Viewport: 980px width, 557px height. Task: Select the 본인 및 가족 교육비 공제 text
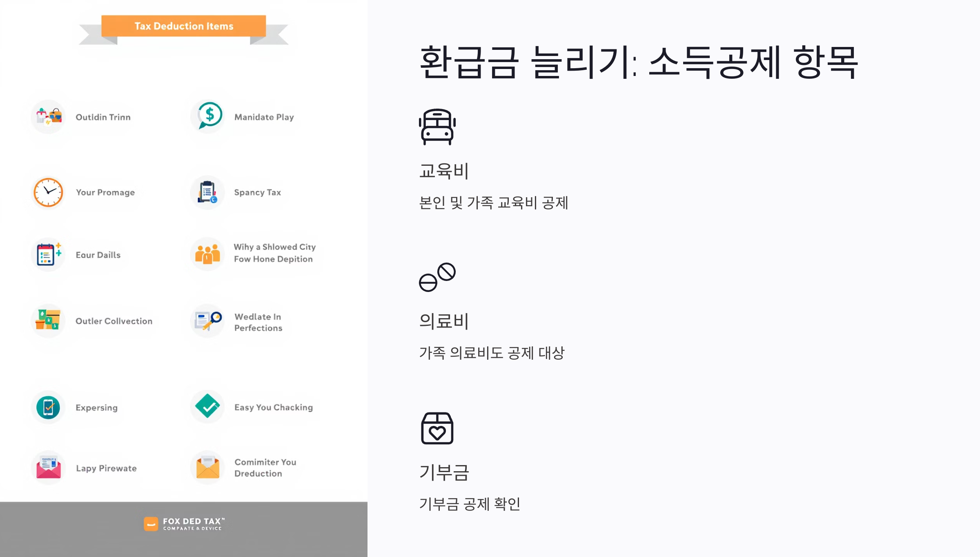[494, 201]
